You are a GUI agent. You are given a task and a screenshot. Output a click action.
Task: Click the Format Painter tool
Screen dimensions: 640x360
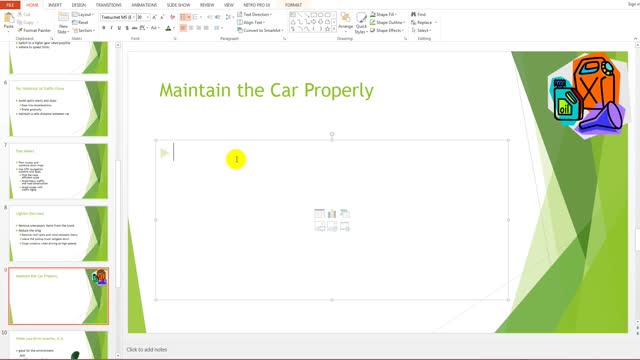[x=34, y=30]
